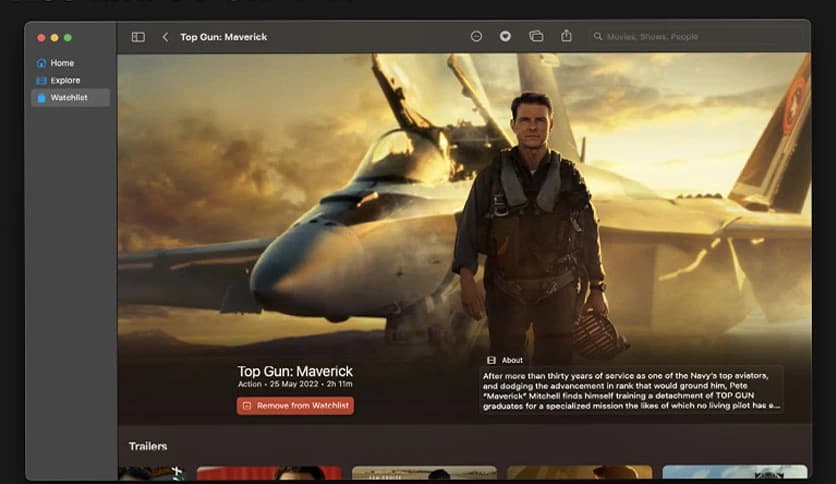Screen dimensions: 836x484
Task: Open Home in the sidebar
Action: [62, 63]
